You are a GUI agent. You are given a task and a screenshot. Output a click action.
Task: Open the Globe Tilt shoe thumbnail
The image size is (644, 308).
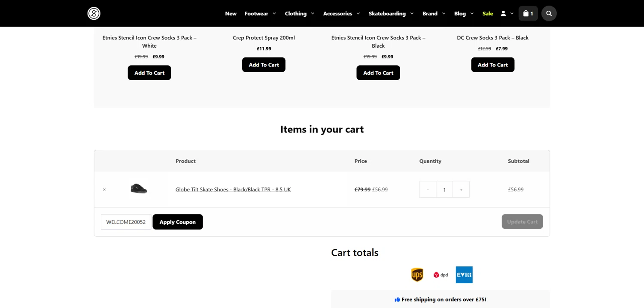click(x=139, y=189)
